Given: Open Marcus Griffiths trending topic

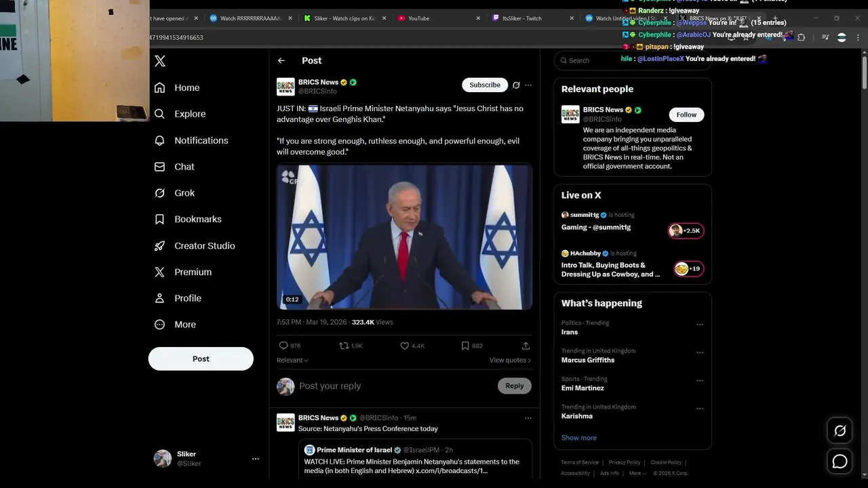Looking at the screenshot, I should (x=588, y=360).
